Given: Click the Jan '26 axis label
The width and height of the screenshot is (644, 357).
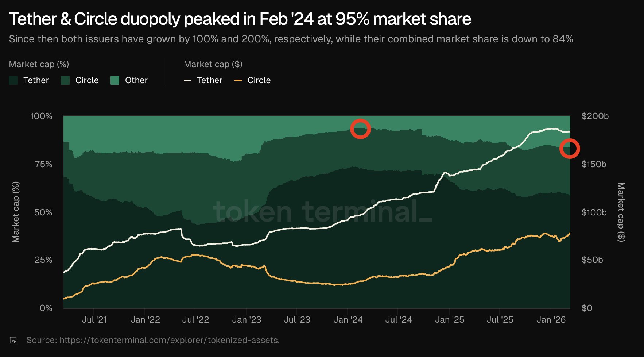Looking at the screenshot, I should pos(551,320).
